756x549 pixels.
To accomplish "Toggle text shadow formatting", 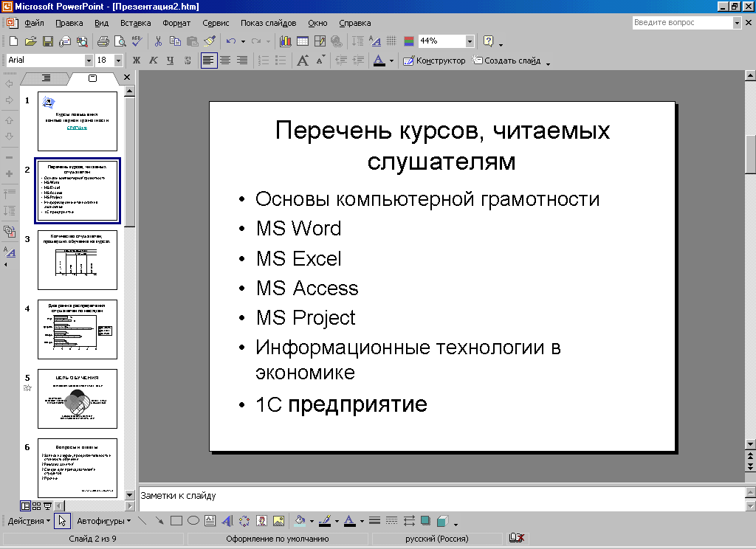I will tap(188, 61).
